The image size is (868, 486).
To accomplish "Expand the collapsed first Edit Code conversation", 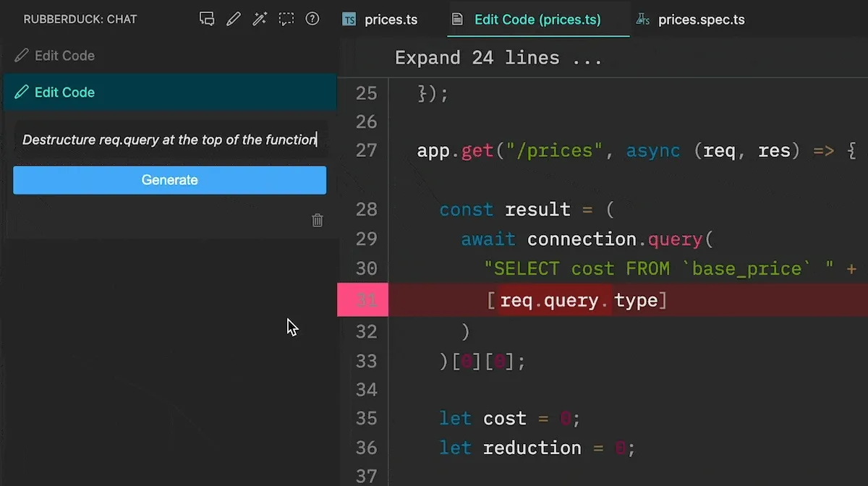I will (64, 56).
